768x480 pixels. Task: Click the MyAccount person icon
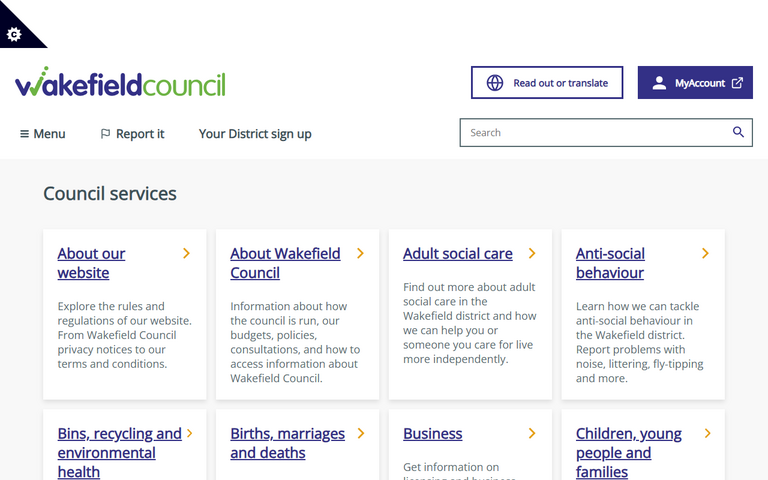pos(659,83)
